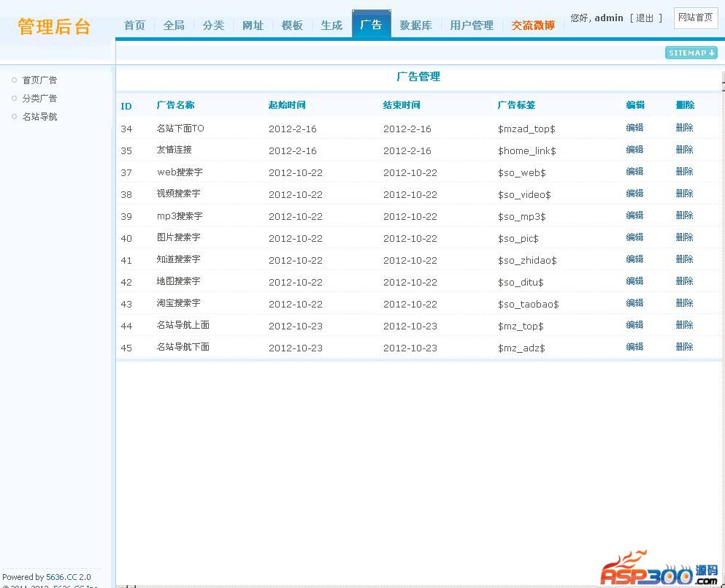Delete ad 41 知道搜索字
Screen dimensions: 725x588
click(x=684, y=259)
